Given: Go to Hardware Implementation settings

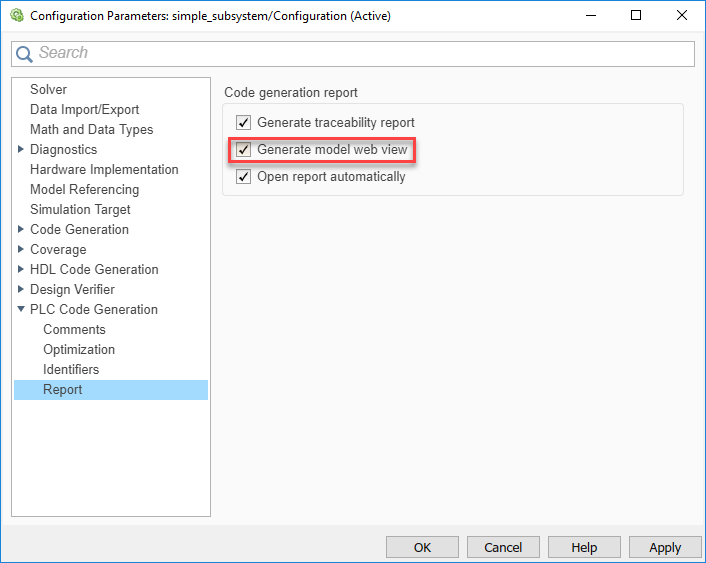Looking at the screenshot, I should tap(104, 170).
